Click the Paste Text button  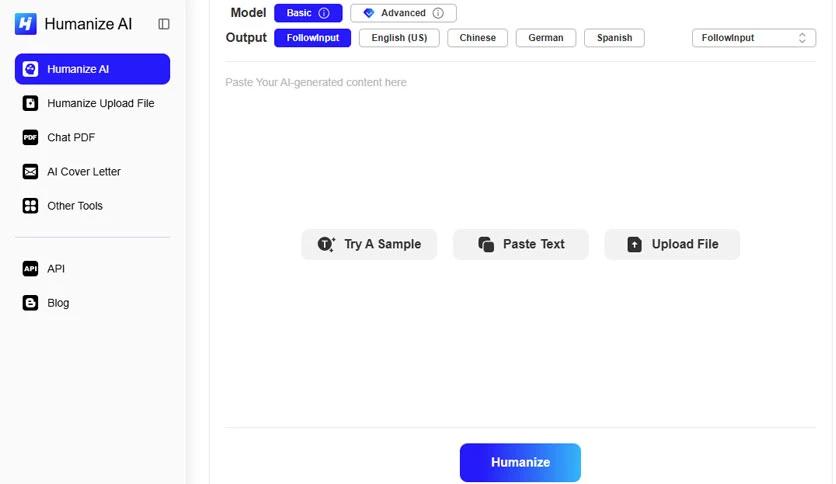click(520, 244)
